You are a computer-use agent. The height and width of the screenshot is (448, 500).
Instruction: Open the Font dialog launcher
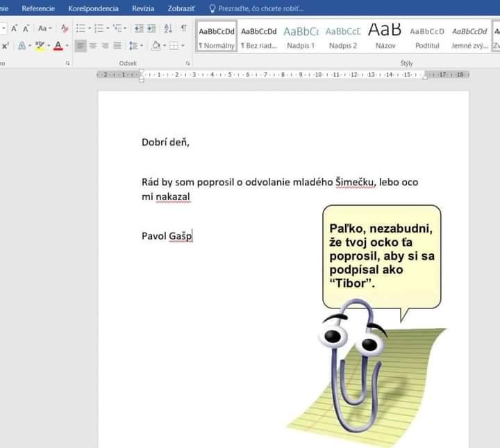[67, 63]
